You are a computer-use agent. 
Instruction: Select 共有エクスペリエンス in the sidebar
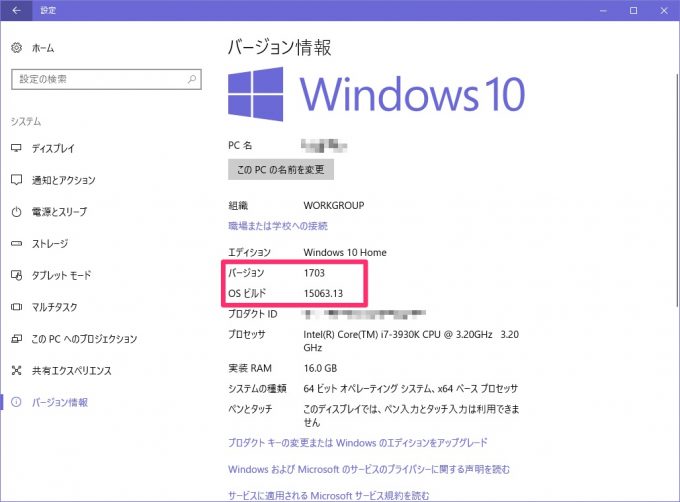tap(72, 370)
